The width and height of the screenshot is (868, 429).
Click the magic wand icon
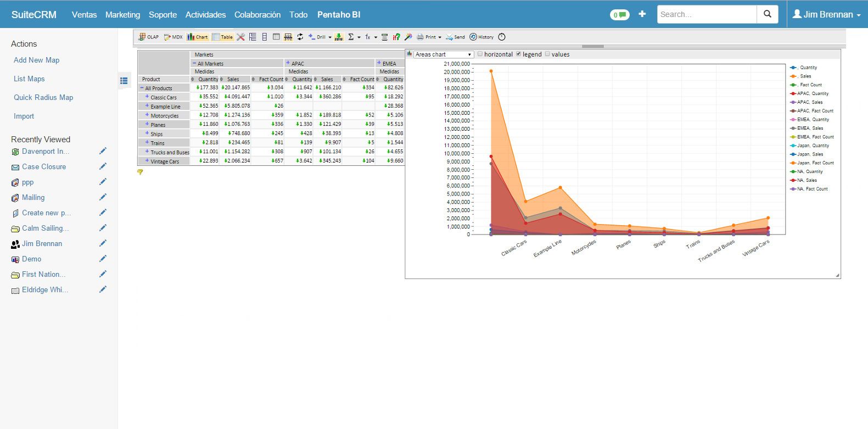[x=408, y=37]
